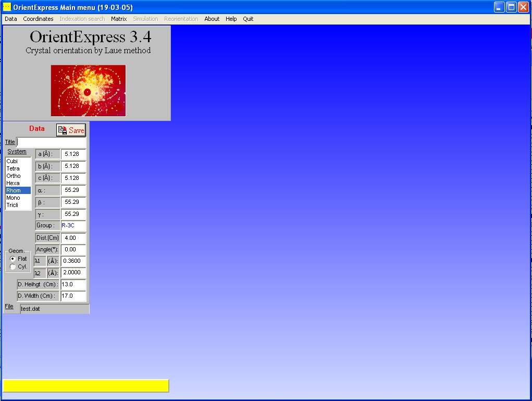Click the a (Å) lattice parameter field
Viewport: 532px width, 401px height.
pos(73,154)
